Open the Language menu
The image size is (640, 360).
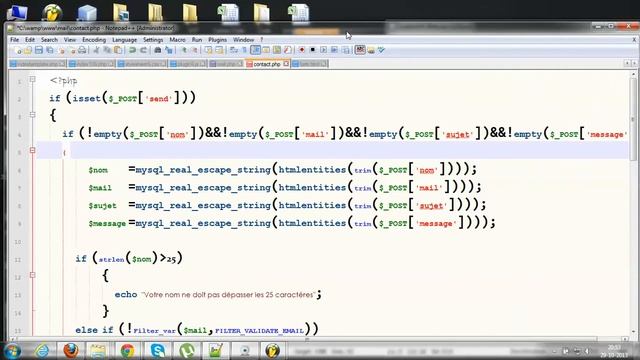click(x=124, y=40)
